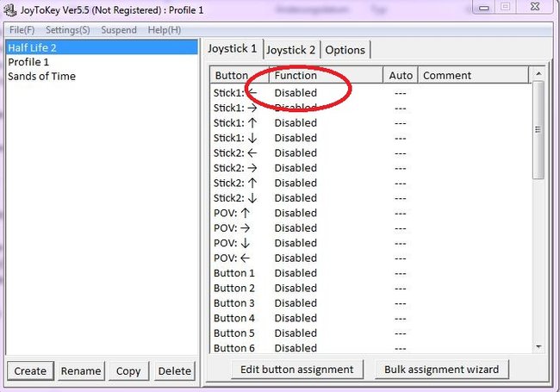Viewport: 560px width, 392px height.
Task: Open the Help(H) menu
Action: coord(165,30)
